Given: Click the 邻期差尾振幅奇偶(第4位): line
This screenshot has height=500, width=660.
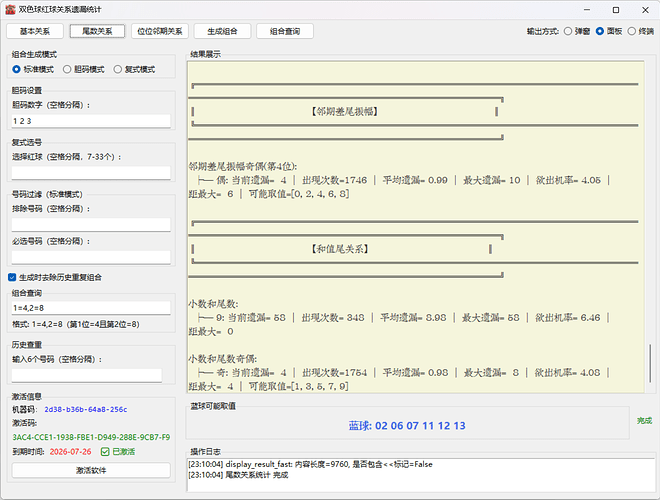Looking at the screenshot, I should click(x=243, y=166).
